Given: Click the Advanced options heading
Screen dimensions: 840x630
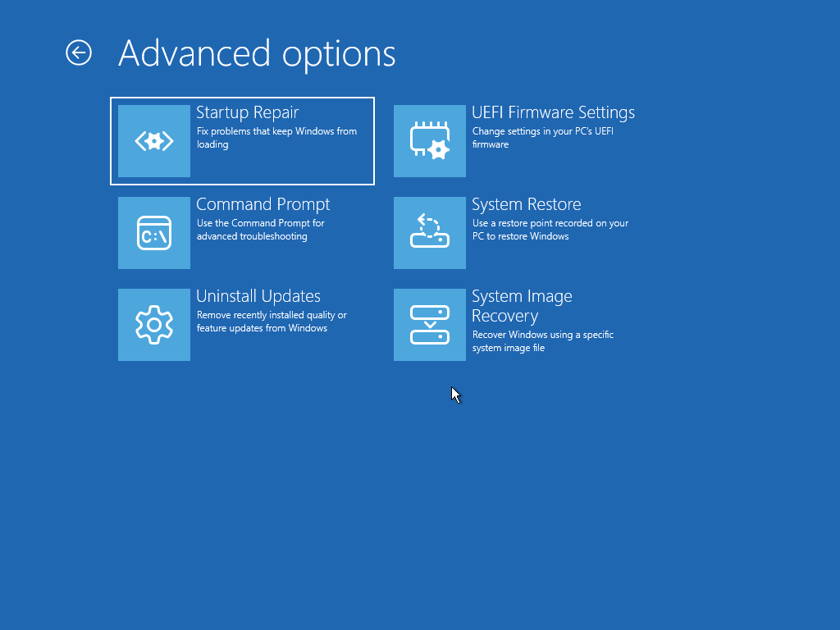Looking at the screenshot, I should point(257,52).
